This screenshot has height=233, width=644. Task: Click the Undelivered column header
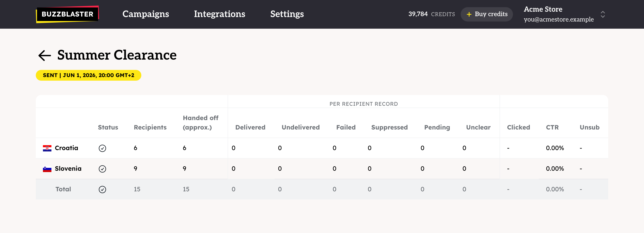pyautogui.click(x=301, y=127)
